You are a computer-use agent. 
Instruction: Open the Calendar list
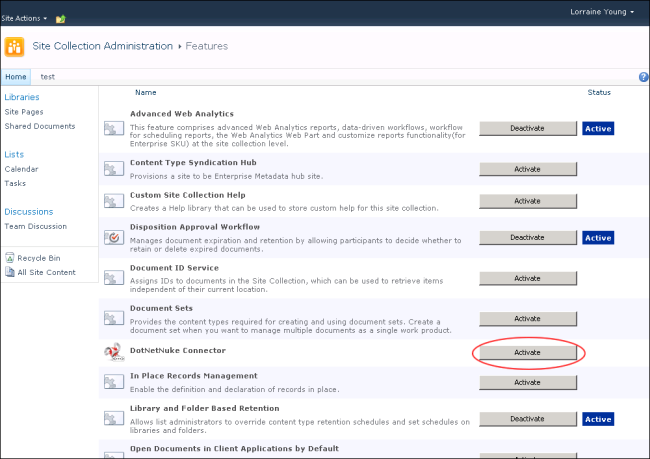(x=21, y=169)
